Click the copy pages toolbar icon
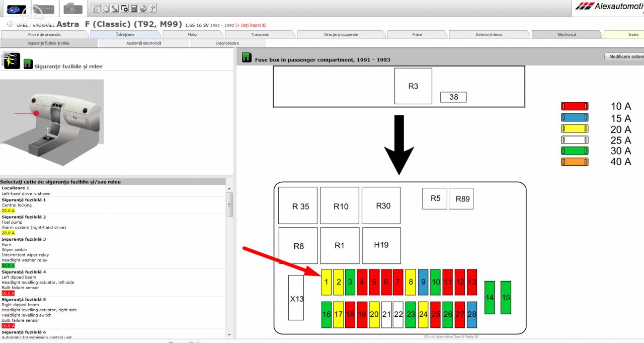Viewport: 644px width, 343px height. [x=106, y=8]
